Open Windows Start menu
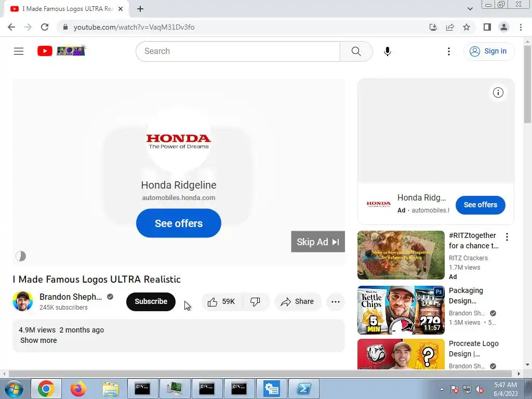 [x=14, y=389]
